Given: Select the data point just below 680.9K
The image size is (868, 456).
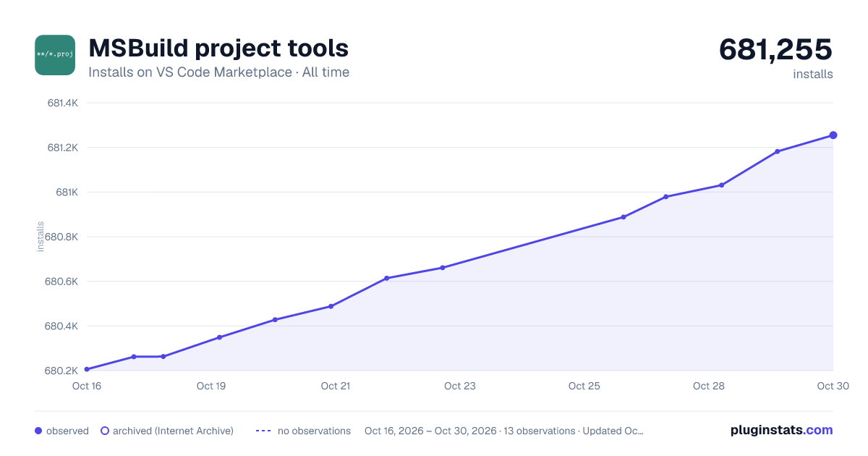Looking at the screenshot, I should point(624,217).
